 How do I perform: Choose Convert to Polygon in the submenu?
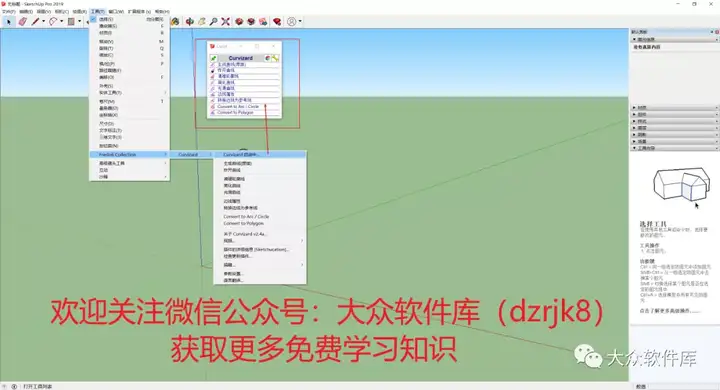coord(260,223)
